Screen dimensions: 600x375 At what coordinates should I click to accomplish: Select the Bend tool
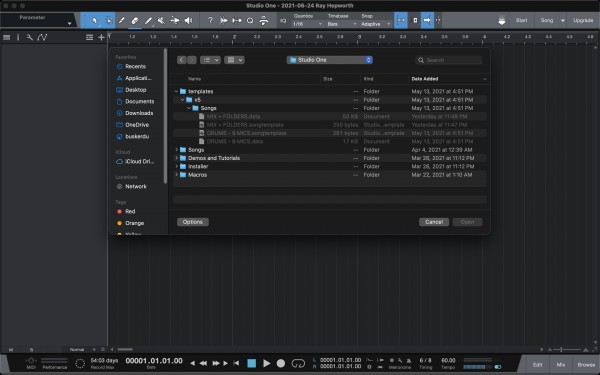point(174,20)
